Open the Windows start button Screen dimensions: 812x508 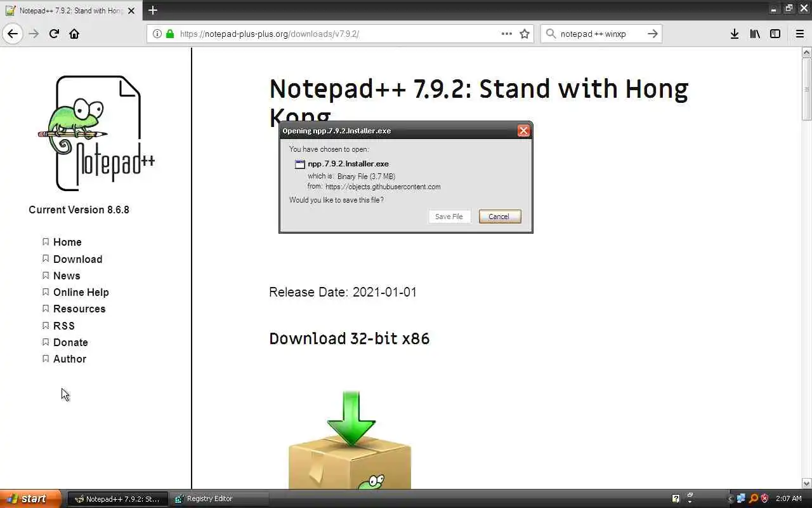click(30, 498)
